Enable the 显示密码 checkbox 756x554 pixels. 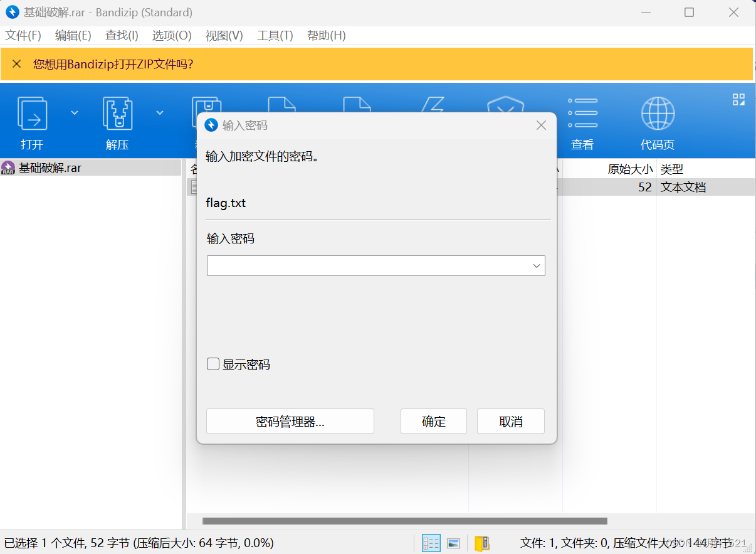(x=213, y=364)
